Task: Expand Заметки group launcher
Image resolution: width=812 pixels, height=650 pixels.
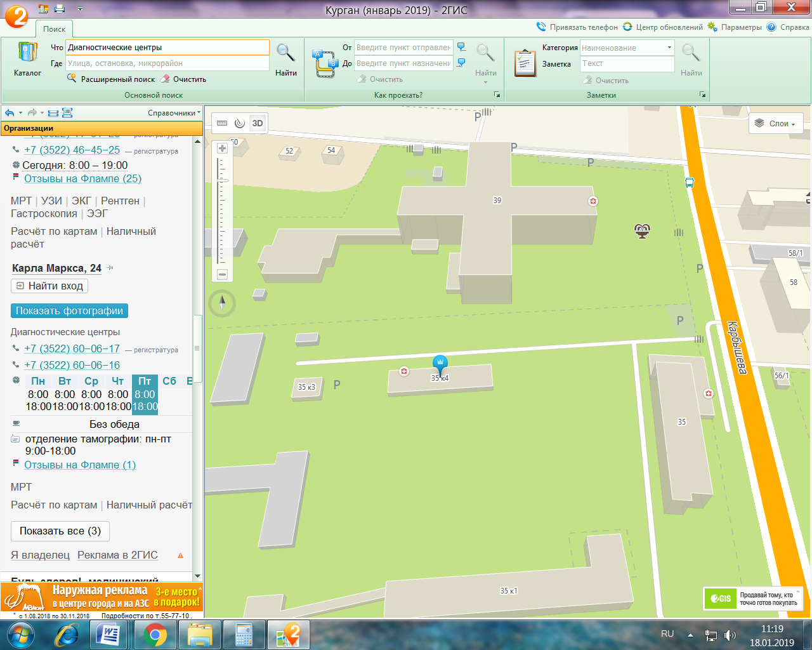Action: click(x=702, y=95)
